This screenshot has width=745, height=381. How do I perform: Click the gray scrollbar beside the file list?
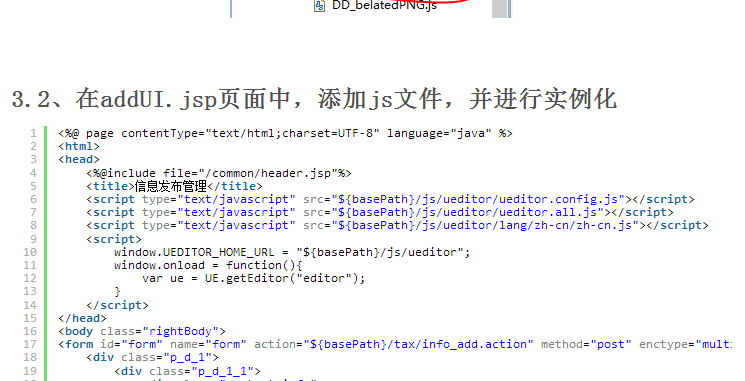pos(499,9)
